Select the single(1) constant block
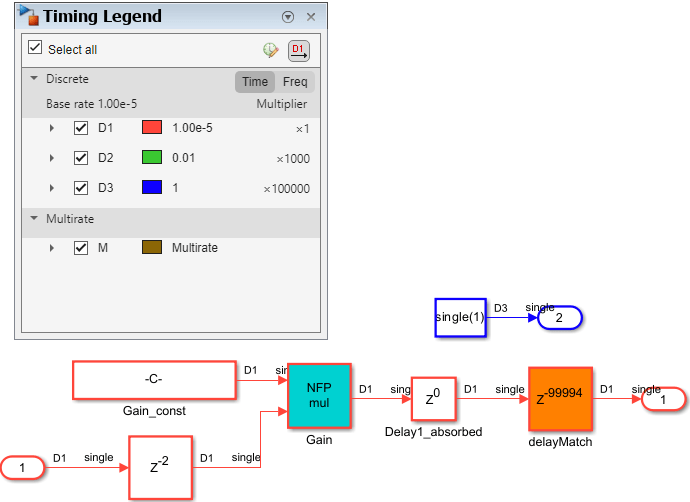 pos(460,317)
